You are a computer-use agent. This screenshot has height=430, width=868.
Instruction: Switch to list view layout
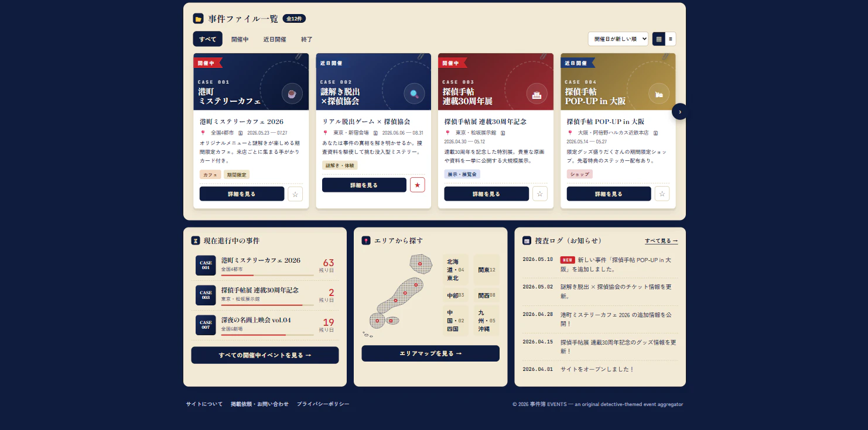(x=670, y=39)
